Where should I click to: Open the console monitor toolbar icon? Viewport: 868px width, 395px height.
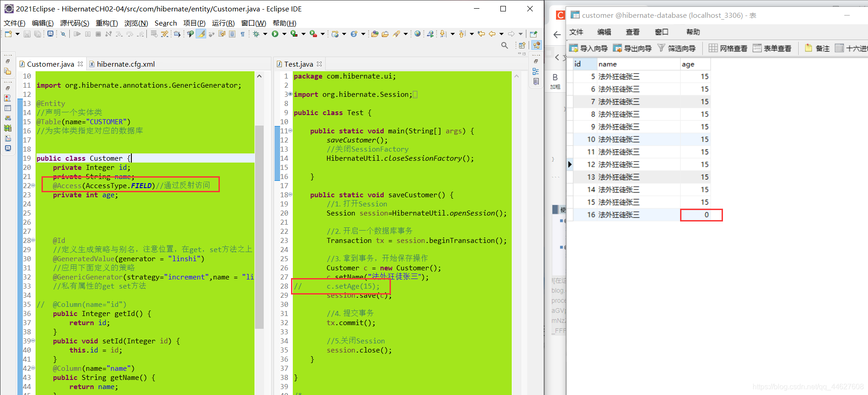click(x=50, y=34)
